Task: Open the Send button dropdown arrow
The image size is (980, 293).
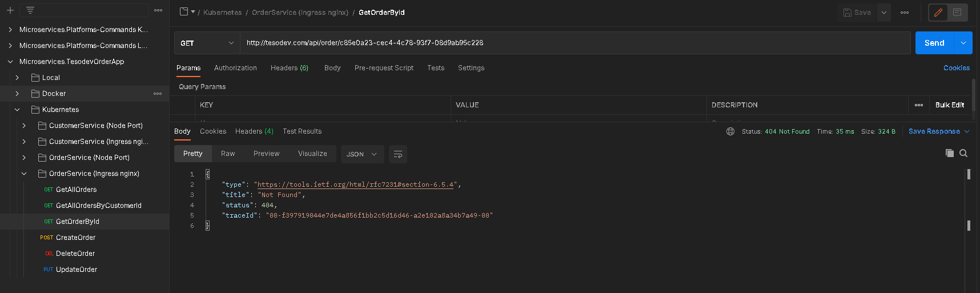Action: pyautogui.click(x=963, y=43)
